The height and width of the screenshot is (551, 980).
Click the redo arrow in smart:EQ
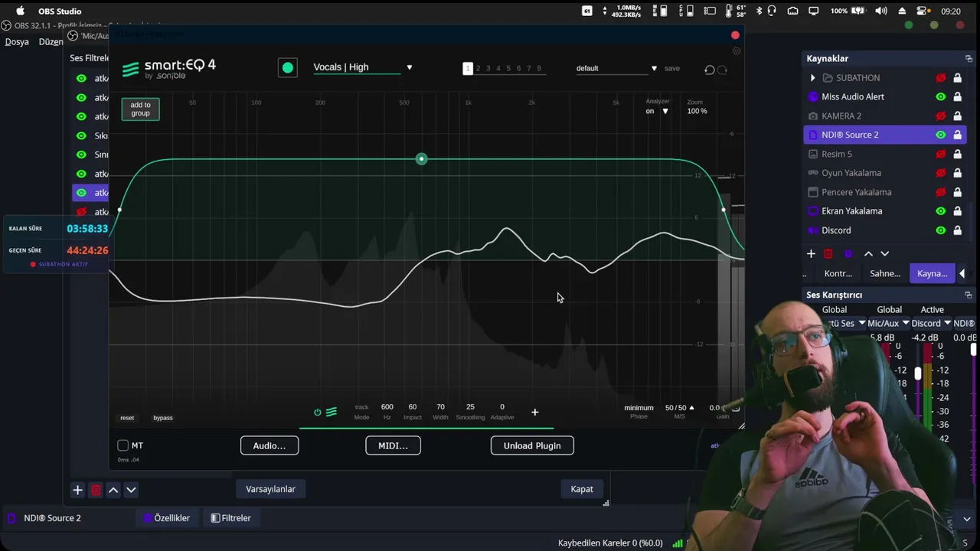click(x=722, y=70)
